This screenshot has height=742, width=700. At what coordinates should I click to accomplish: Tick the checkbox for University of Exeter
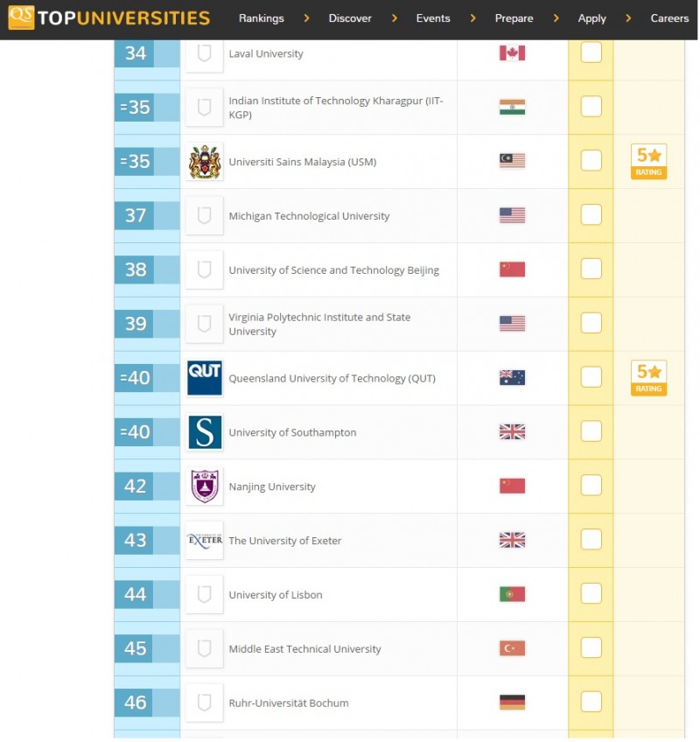coord(591,540)
